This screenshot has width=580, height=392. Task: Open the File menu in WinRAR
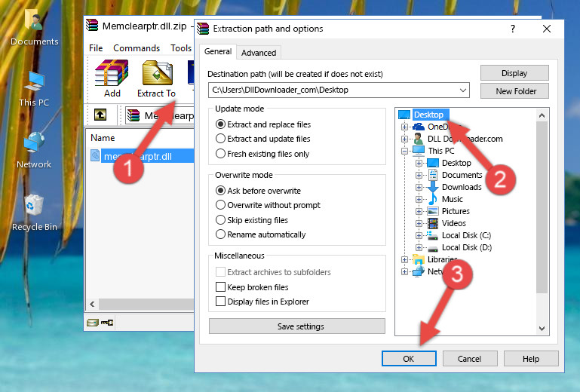[96, 48]
